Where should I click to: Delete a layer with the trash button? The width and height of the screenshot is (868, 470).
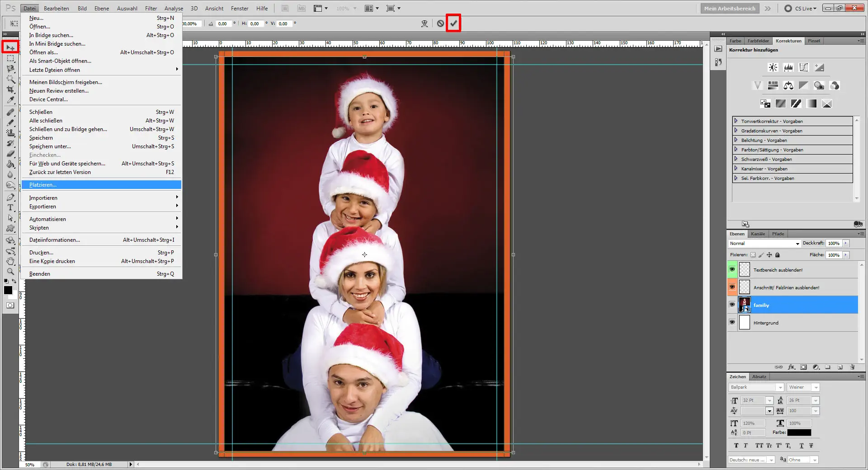852,367
